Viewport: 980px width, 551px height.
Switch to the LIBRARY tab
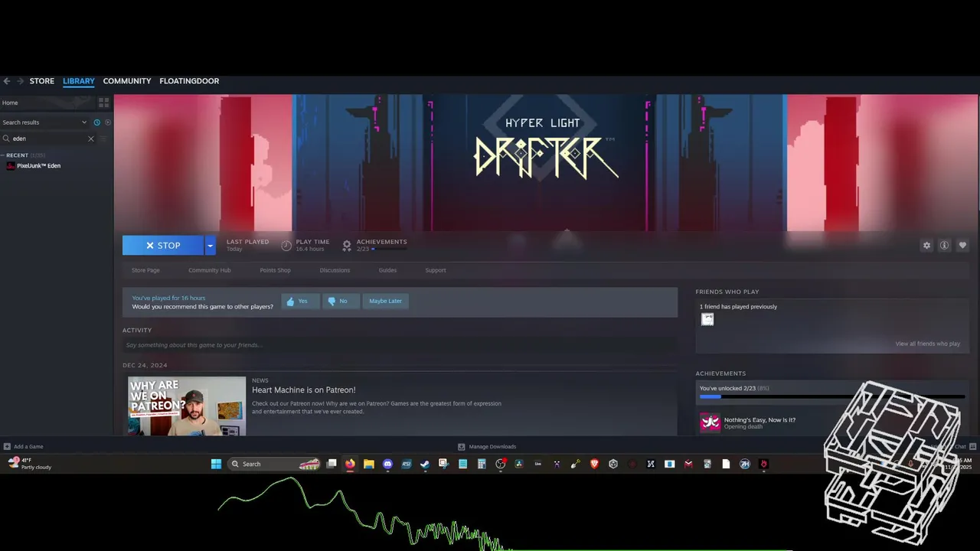pyautogui.click(x=79, y=81)
